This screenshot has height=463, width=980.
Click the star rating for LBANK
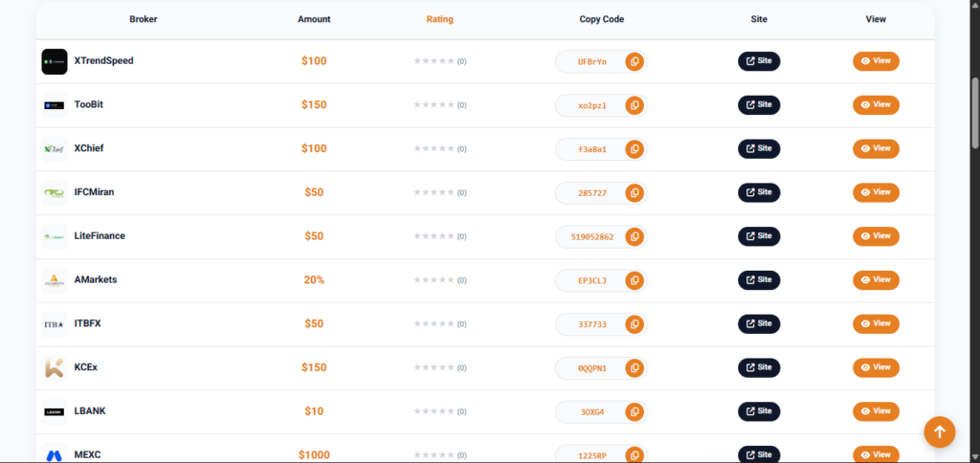click(x=434, y=411)
